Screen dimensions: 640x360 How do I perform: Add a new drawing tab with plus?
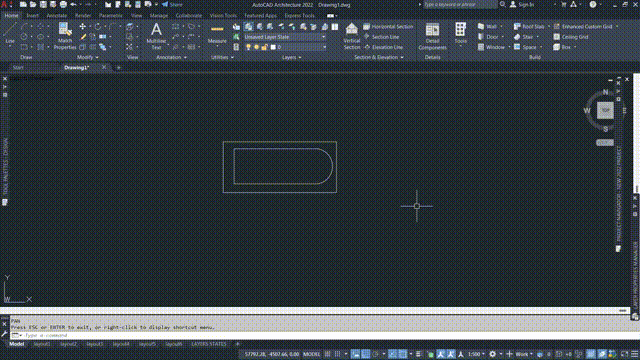click(119, 68)
